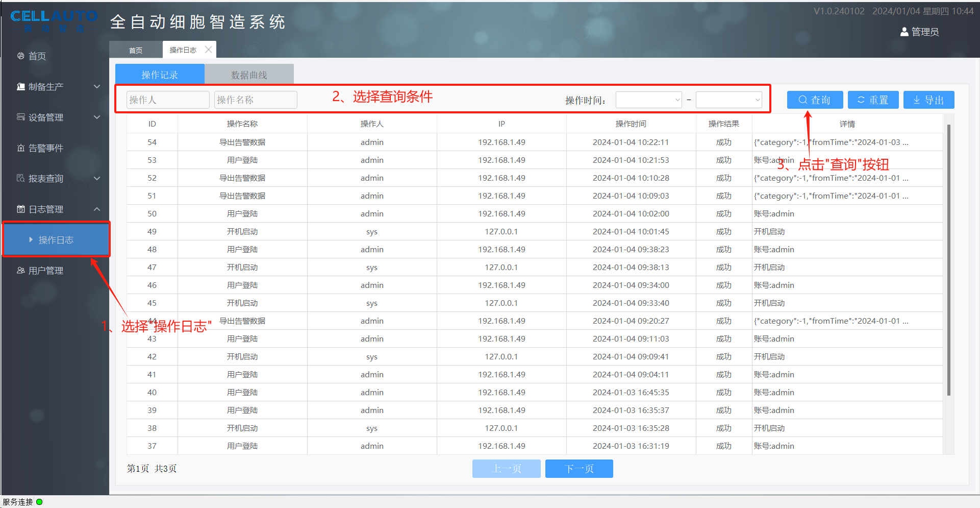Click 导出告警数据 in row 52
980x508 pixels.
(242, 178)
